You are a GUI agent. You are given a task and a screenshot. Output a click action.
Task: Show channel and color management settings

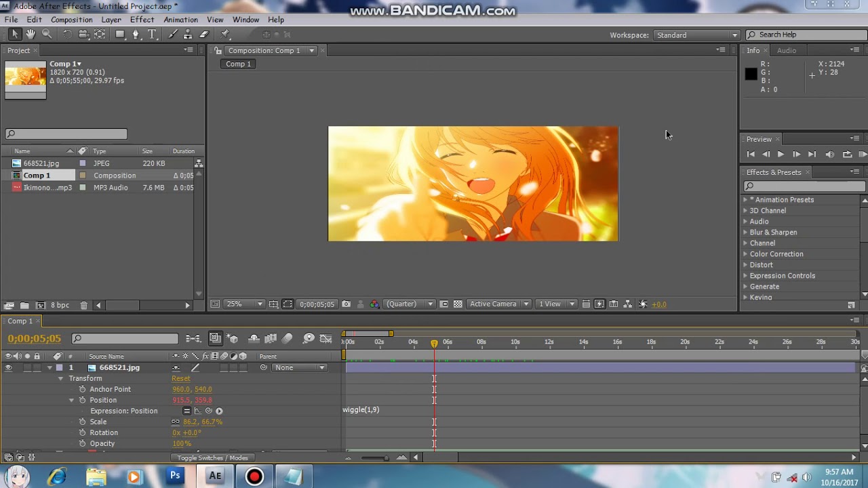[374, 304]
